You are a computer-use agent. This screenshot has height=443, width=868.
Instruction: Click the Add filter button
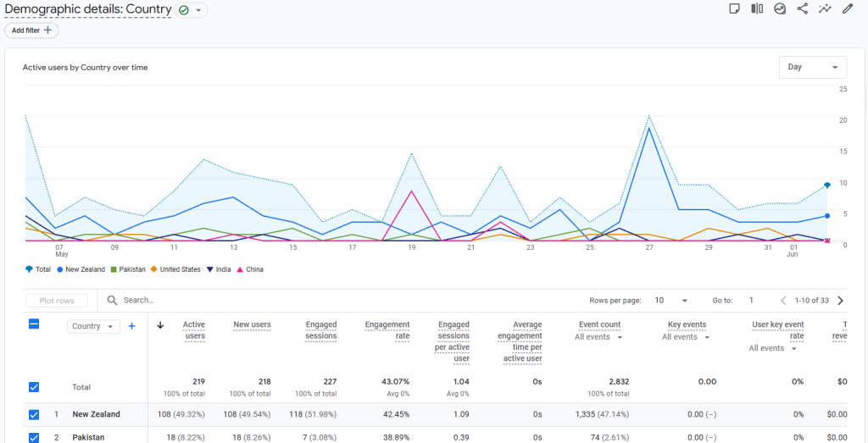point(31,30)
